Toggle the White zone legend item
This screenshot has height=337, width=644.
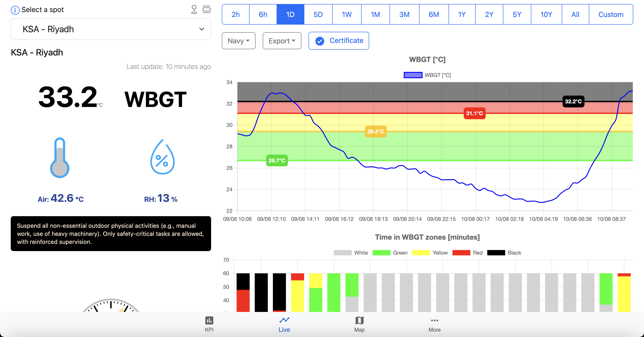351,253
